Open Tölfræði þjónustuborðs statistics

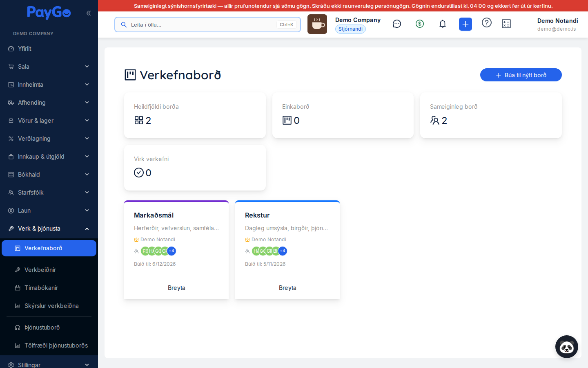pos(49,346)
